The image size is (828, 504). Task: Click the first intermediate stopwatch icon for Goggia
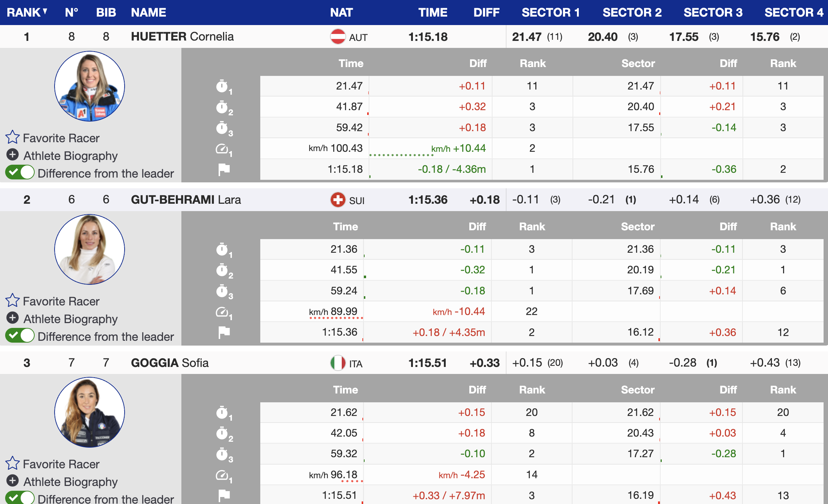tap(222, 413)
